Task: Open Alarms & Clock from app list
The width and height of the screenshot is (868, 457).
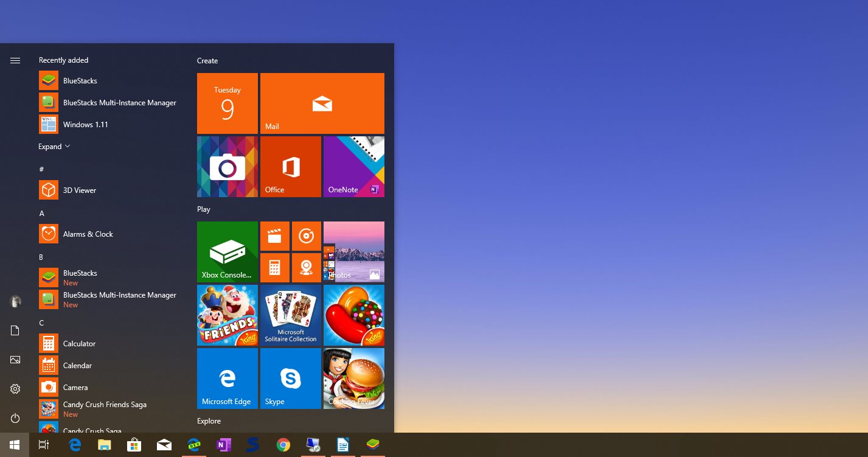Action: pos(111,234)
